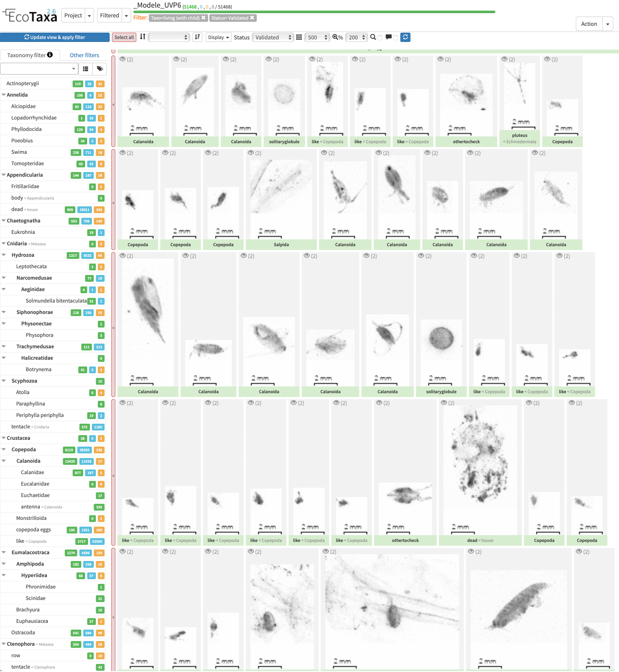
Task: Open the Action dropdown arrow
Action: 608,24
